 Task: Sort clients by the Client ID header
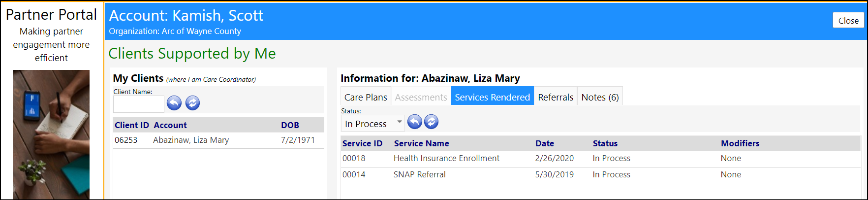click(x=132, y=125)
